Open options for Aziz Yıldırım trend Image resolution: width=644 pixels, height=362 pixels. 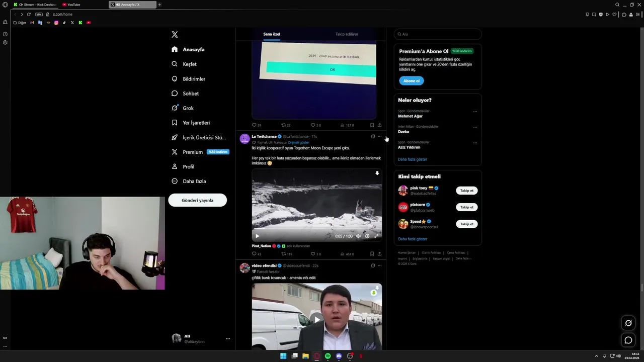point(475,143)
